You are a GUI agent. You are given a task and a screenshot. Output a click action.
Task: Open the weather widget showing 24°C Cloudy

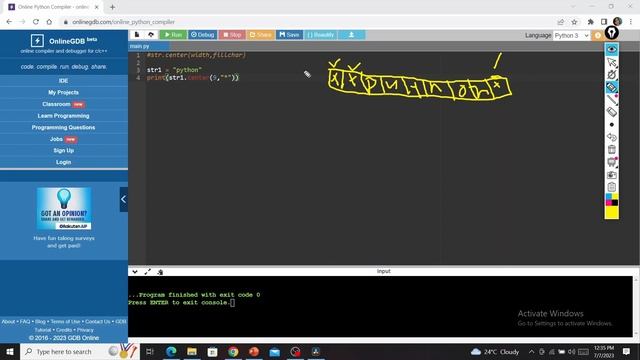click(495, 351)
